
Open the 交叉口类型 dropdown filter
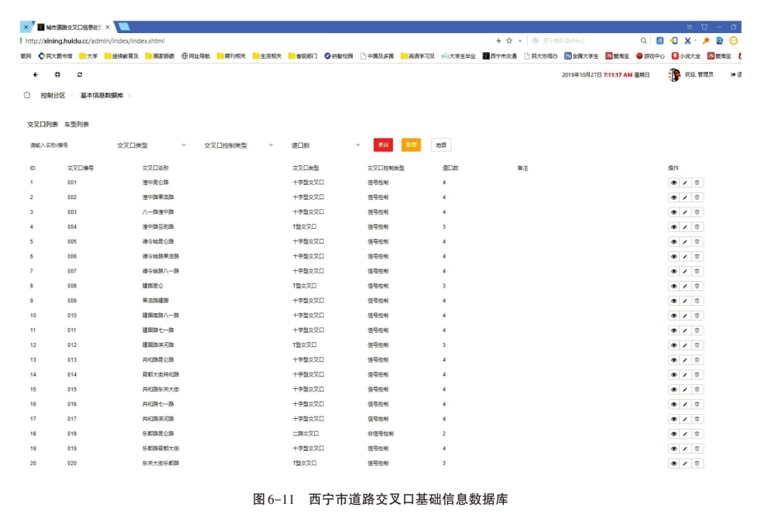(x=151, y=145)
